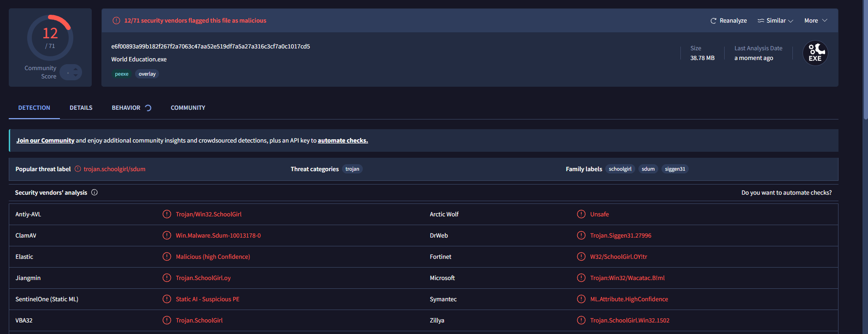Click alert icon next to Trojan/Win32.SchoolGirl
The width and height of the screenshot is (868, 334).
click(x=167, y=214)
